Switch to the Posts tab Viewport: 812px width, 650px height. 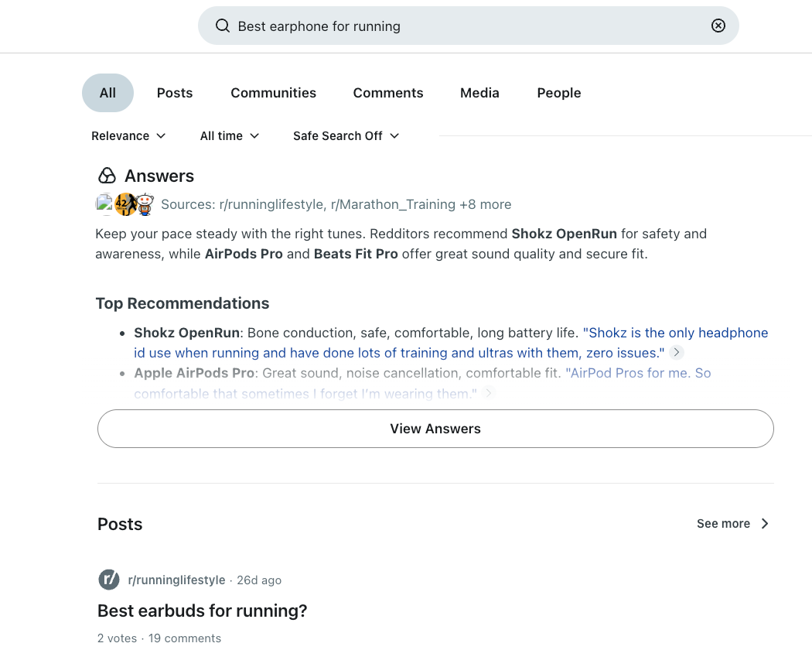click(174, 93)
